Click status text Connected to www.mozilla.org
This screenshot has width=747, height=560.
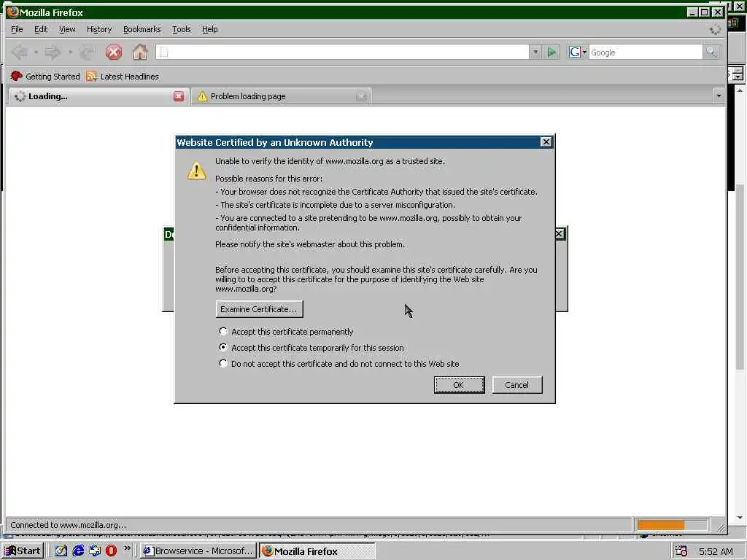click(x=68, y=525)
